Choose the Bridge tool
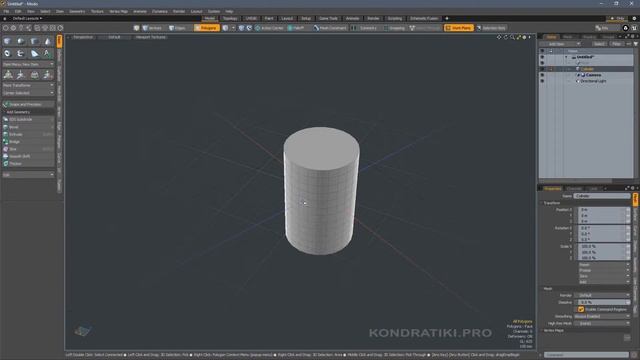This screenshot has height=360, width=640. pyautogui.click(x=28, y=142)
